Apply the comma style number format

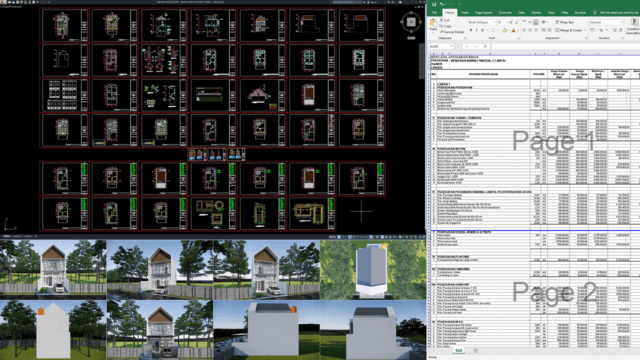tap(607, 30)
